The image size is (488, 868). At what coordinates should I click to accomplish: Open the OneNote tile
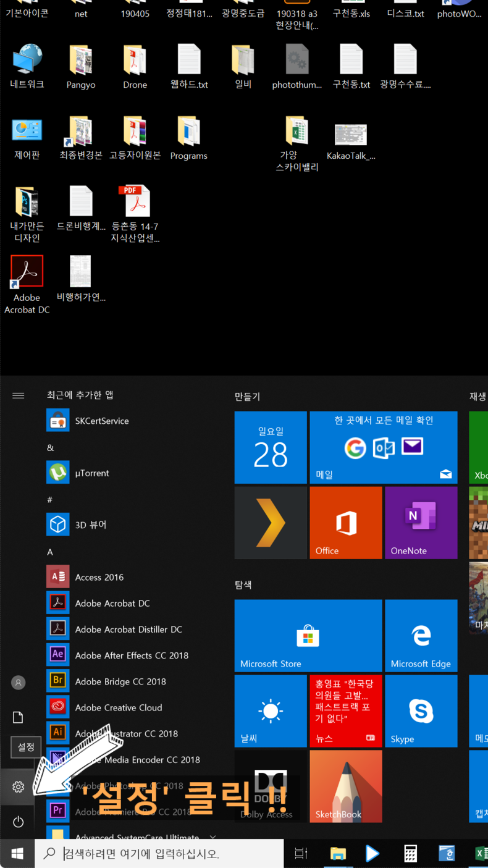421,523
